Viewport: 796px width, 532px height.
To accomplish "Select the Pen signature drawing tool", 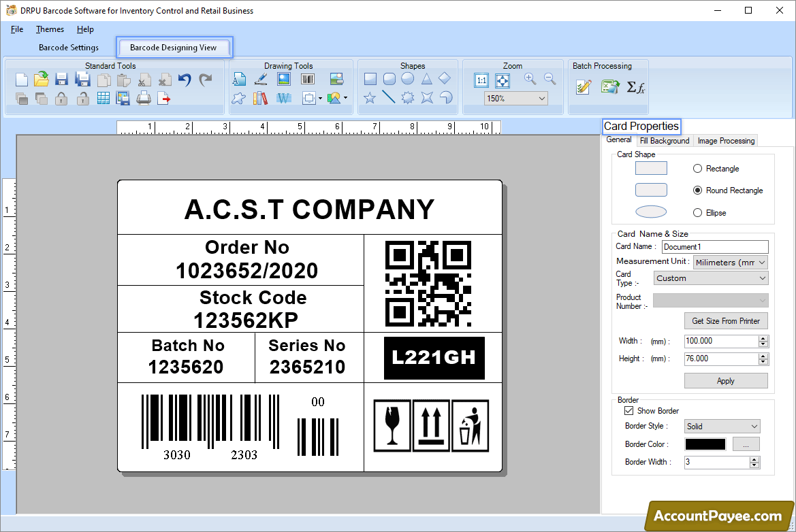I will coord(261,79).
